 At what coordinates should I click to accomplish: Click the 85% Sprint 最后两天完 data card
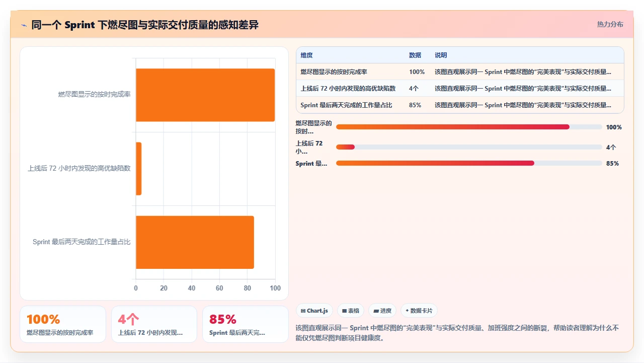(x=245, y=324)
